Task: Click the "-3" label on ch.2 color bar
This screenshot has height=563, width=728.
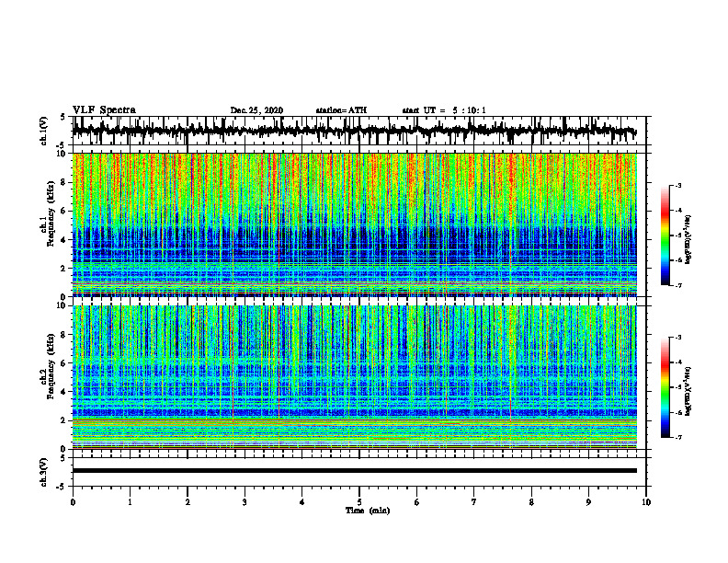Action: tap(677, 338)
